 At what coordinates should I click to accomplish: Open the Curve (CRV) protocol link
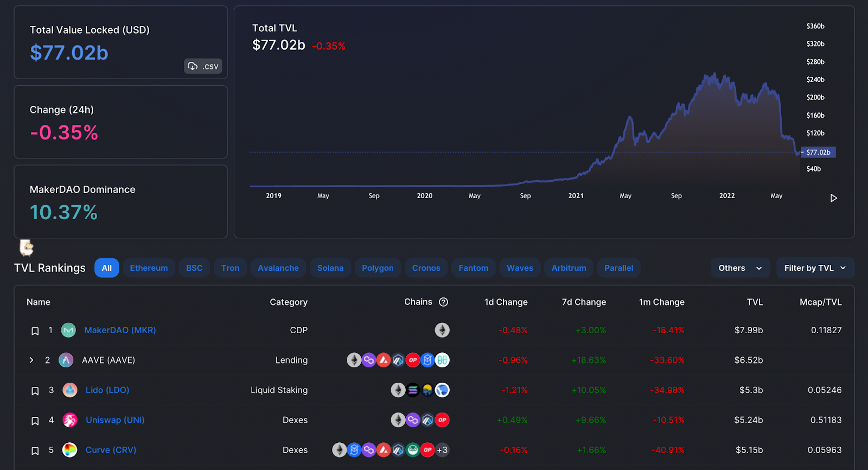111,450
